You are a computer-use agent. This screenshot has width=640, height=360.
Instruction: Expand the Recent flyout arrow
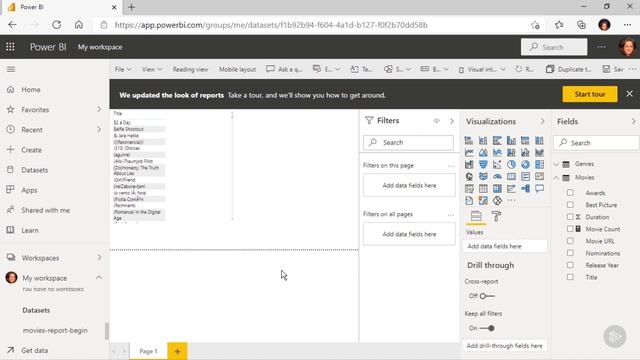(99, 129)
